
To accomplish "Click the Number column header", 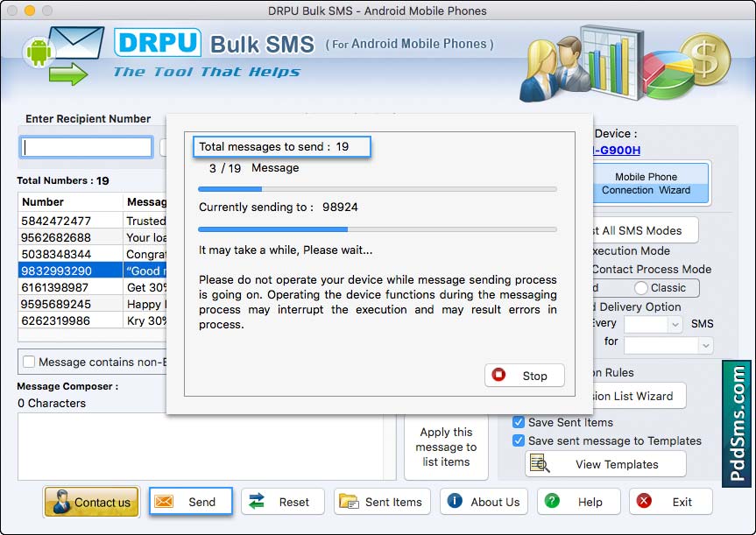I will click(x=71, y=202).
